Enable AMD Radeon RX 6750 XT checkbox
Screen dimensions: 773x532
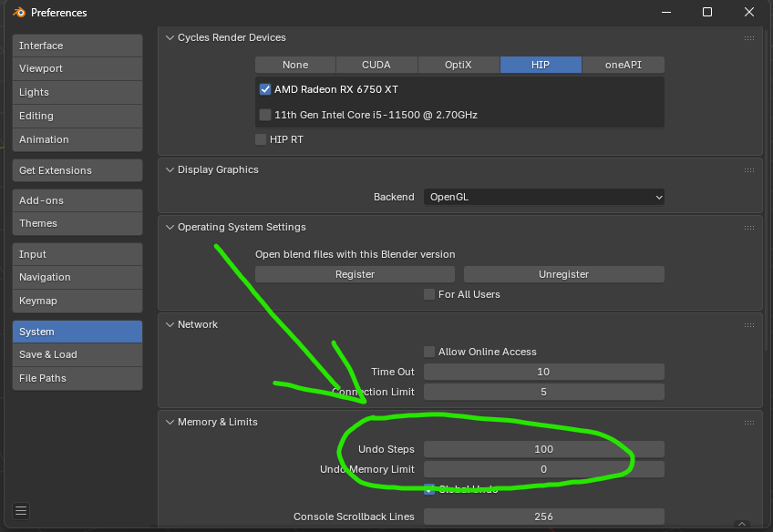(x=265, y=89)
